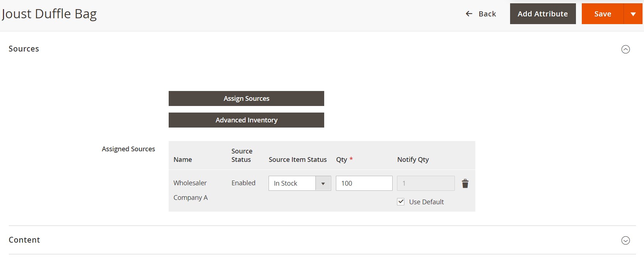Click the disabled Notify Qty field

point(426,183)
